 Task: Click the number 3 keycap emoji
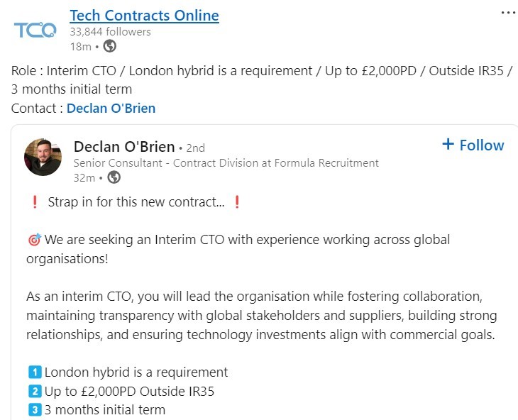coord(34,409)
